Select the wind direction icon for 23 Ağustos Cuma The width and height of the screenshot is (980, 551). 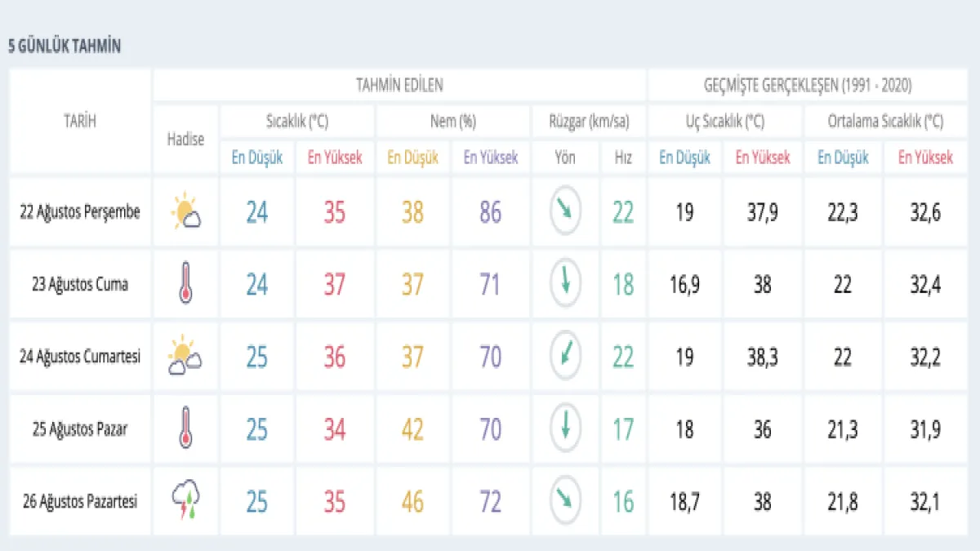click(x=564, y=285)
